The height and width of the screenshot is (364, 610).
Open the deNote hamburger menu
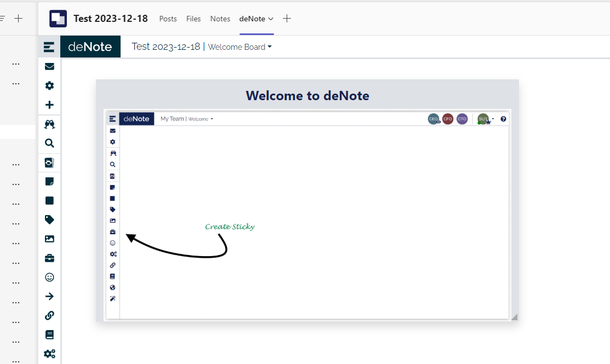[49, 47]
